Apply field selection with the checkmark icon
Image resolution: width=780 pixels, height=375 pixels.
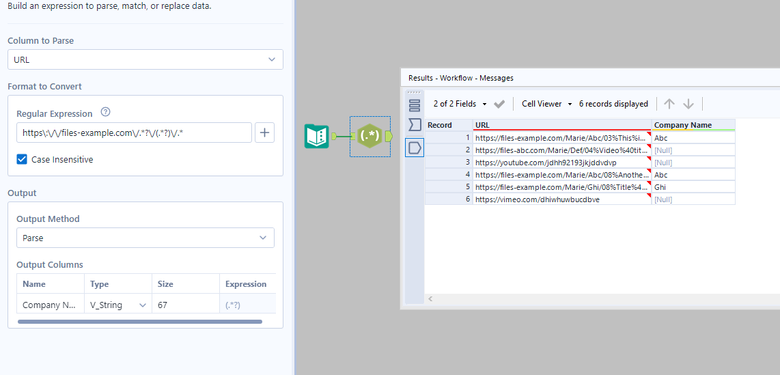click(x=499, y=104)
